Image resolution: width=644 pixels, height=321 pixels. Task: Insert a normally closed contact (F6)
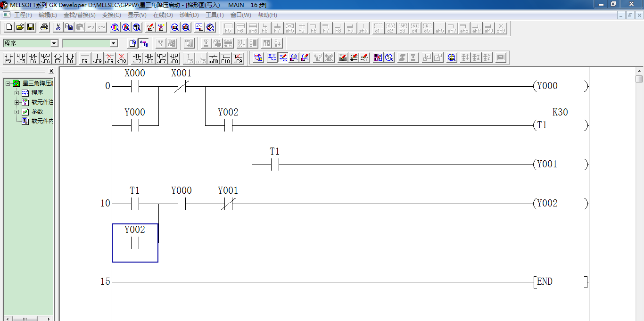pos(33,58)
